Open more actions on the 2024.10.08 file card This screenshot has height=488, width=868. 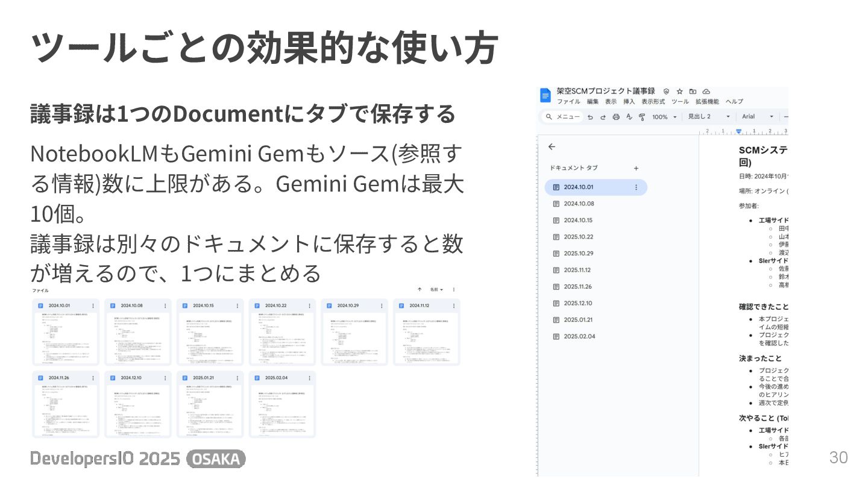tap(165, 305)
